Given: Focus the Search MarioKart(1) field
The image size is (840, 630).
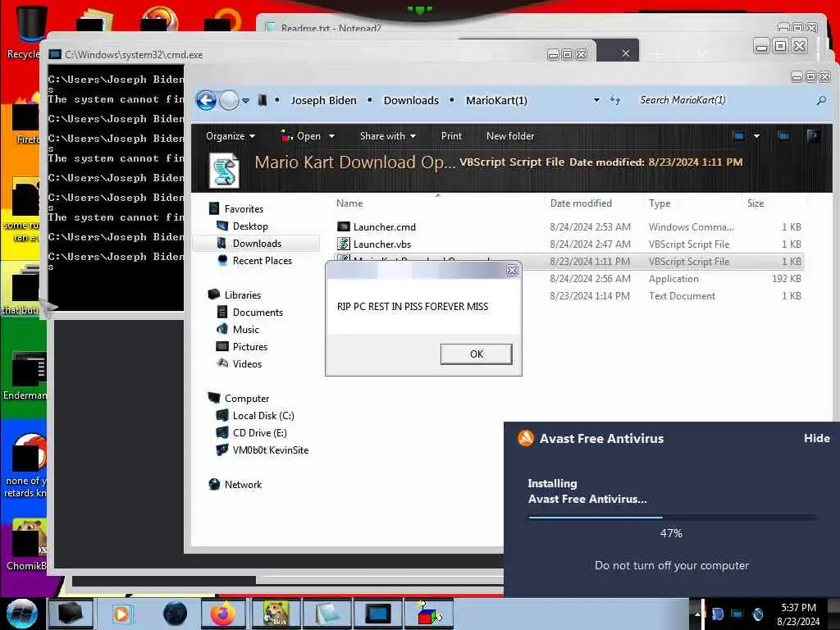Looking at the screenshot, I should [724, 100].
